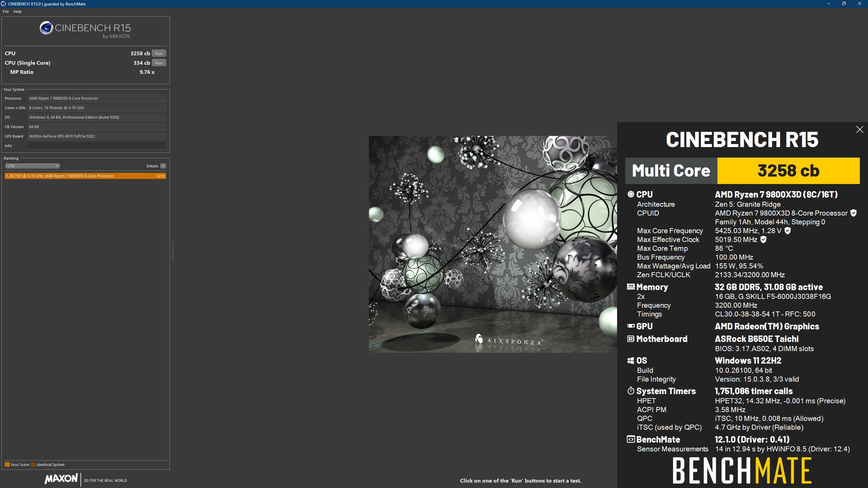Image resolution: width=868 pixels, height=488 pixels.
Task: Click the Max Core Frequency shield icon
Action: (x=788, y=231)
